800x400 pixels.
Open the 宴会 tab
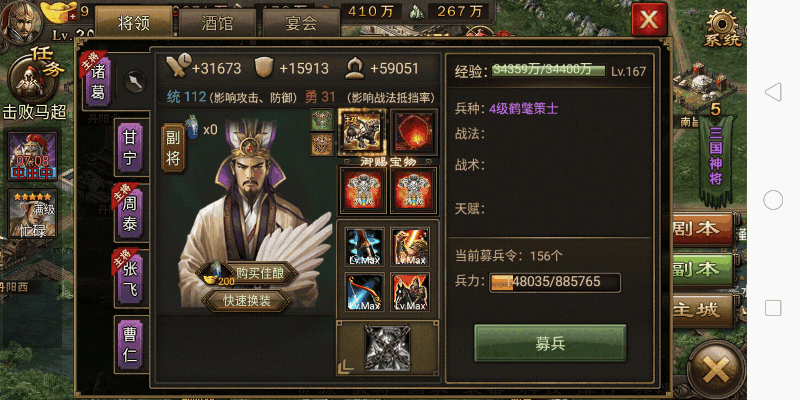(x=301, y=23)
